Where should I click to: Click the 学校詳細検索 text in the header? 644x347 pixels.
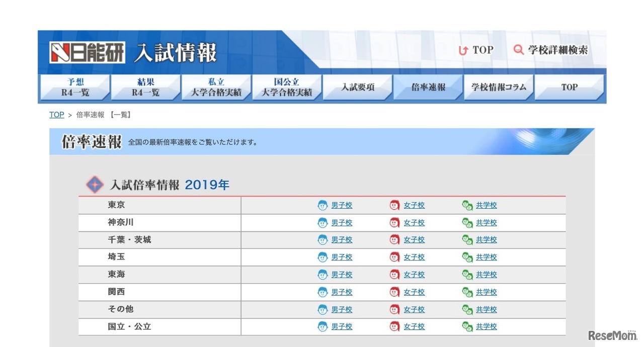(558, 50)
